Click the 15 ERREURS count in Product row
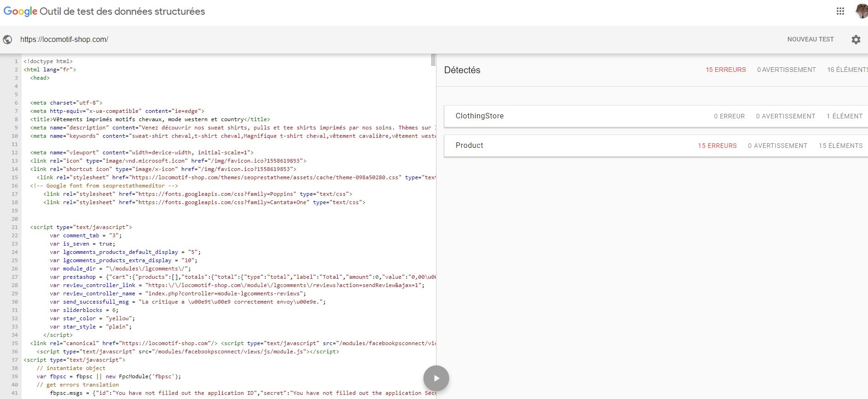Screen dimensions: 868x399 [x=717, y=146]
